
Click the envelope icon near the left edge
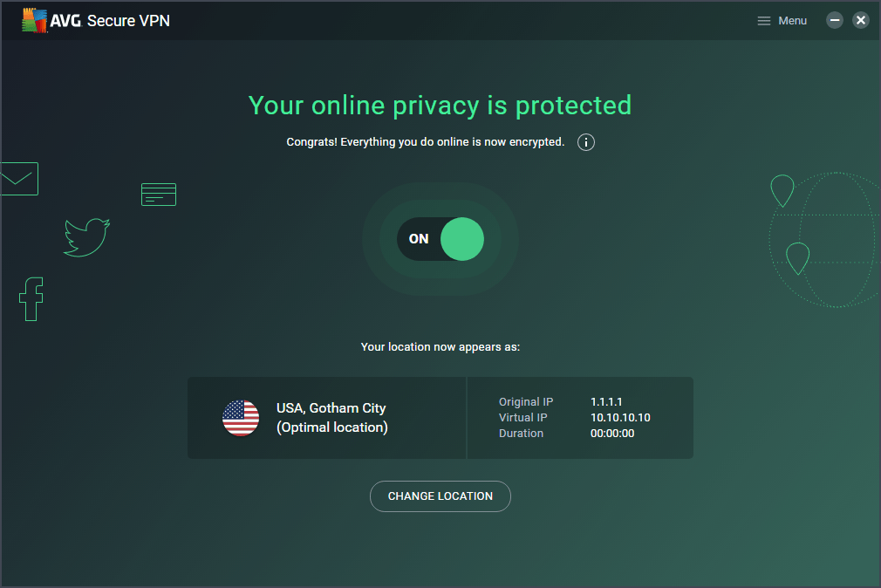[18, 178]
